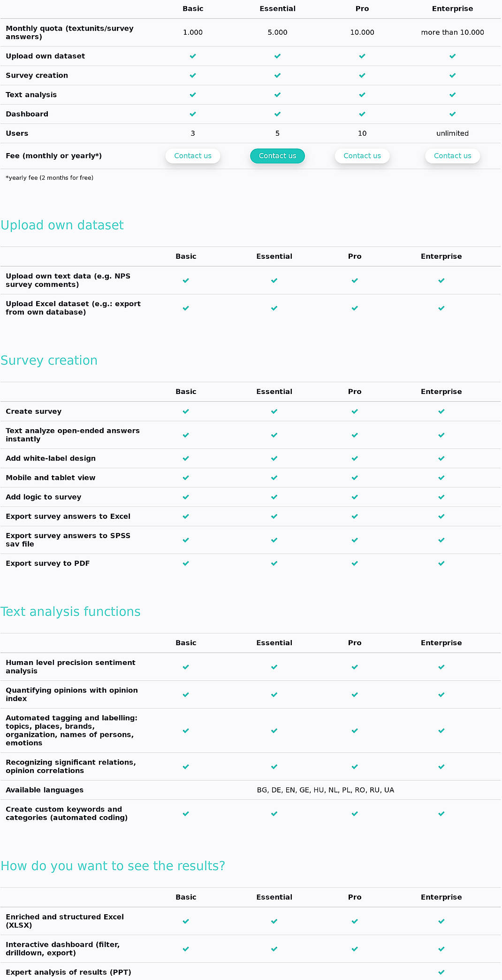Viewport: 502px width, 980px height.
Task: Click the 10.000 monthly quota for Pro
Action: coord(362,32)
